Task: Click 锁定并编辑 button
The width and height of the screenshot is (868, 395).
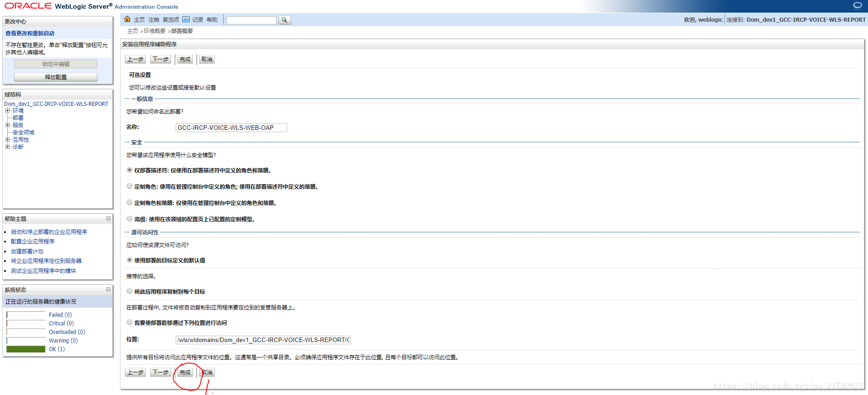Action: [56, 64]
